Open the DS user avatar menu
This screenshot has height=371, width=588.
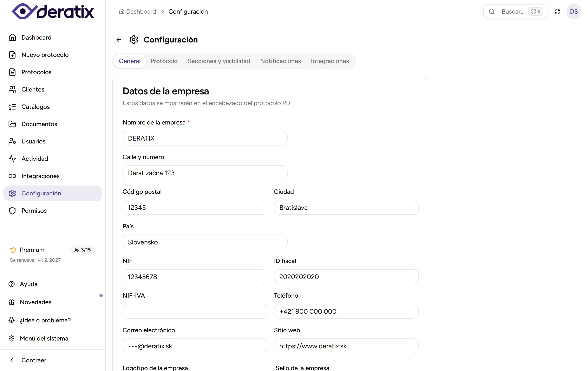tap(574, 12)
